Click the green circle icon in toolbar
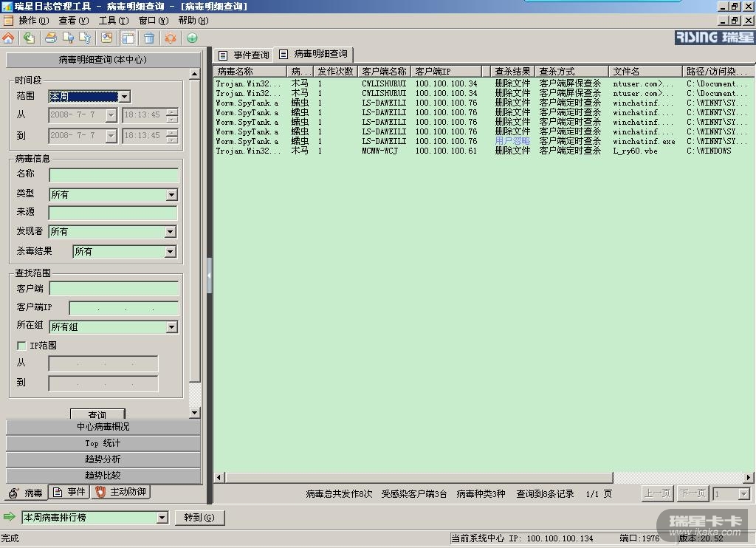The width and height of the screenshot is (756, 548). [x=192, y=38]
